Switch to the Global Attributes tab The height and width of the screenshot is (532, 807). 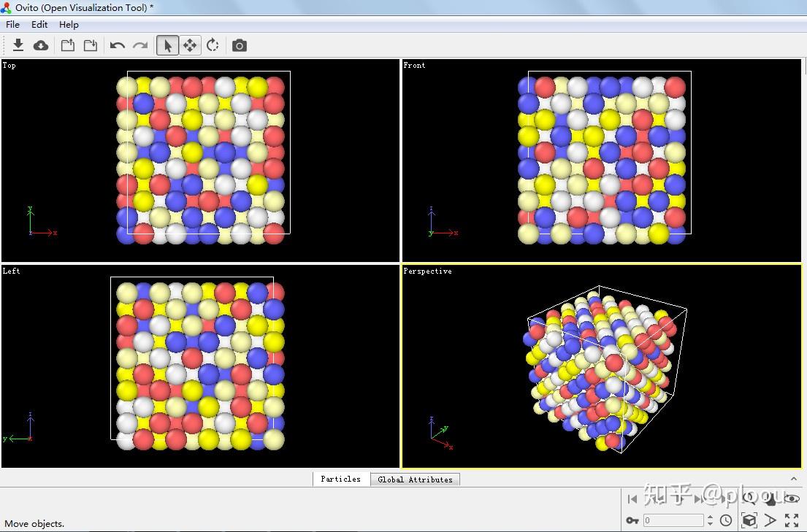[415, 479]
